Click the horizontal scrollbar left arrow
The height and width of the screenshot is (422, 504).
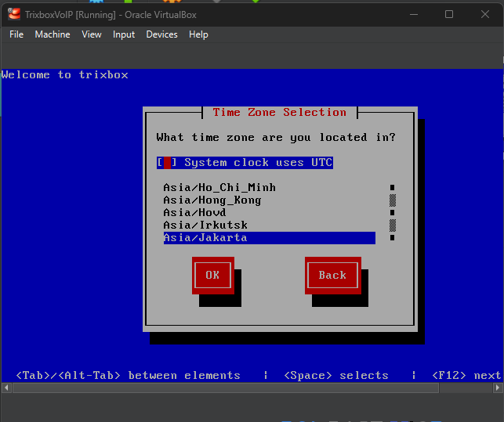(x=6, y=388)
